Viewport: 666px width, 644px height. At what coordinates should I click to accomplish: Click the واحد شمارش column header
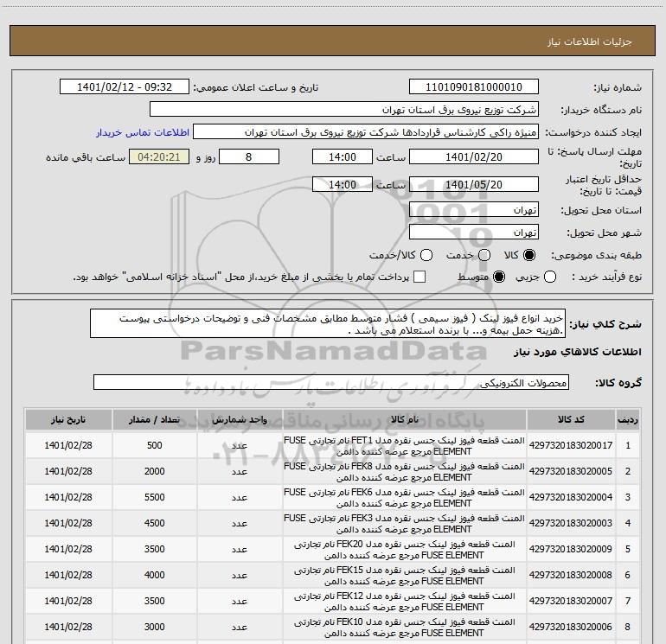[240, 419]
